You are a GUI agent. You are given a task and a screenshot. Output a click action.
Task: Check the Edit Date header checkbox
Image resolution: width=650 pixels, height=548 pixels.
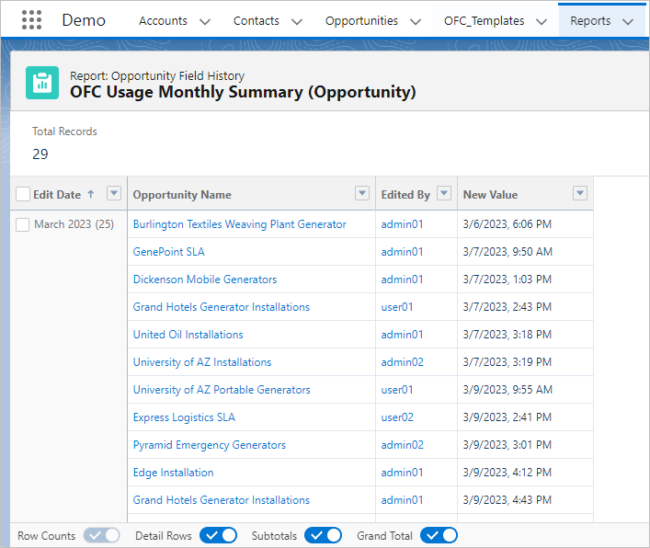(x=23, y=194)
